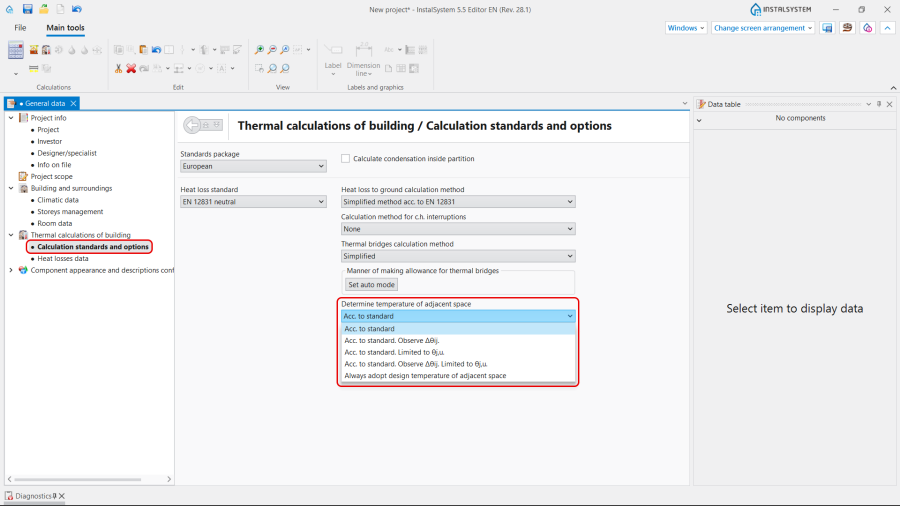Open the large Calculations grid icon
Screen dimensions: 900x506
[15, 50]
